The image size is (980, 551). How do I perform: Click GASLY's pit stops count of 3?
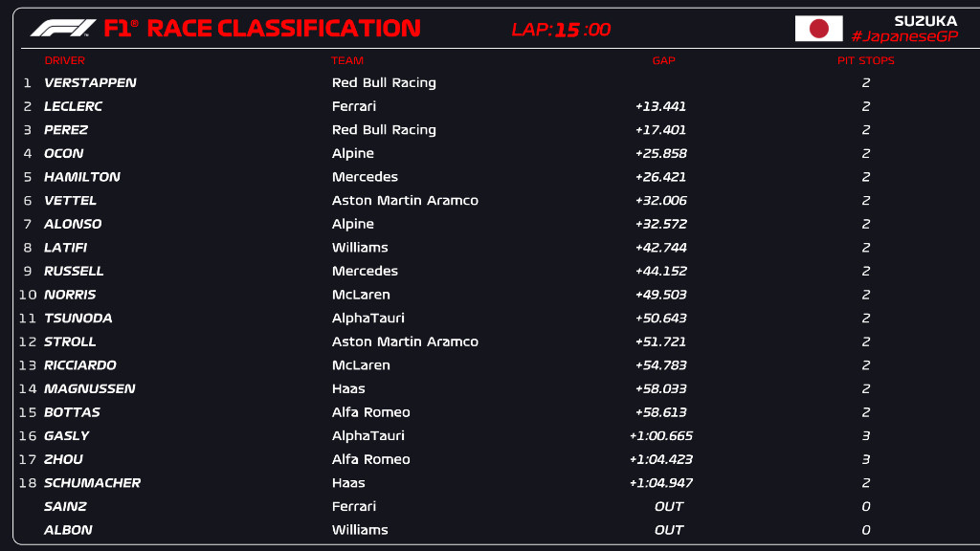coord(865,436)
